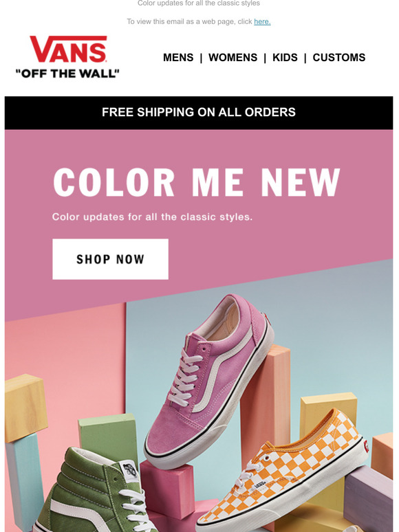Click the "OFF THE WALL" tagline
Image resolution: width=399 pixels, height=532 pixels.
67,74
